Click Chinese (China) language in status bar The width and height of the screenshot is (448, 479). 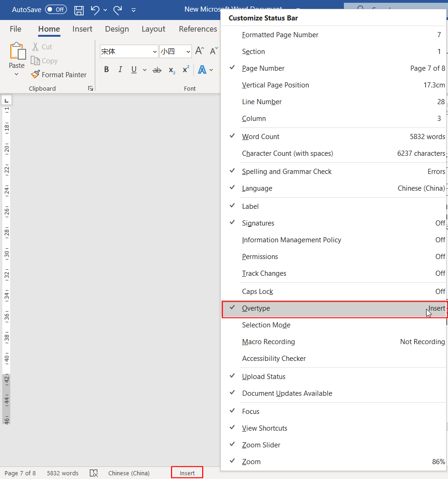pyautogui.click(x=129, y=473)
